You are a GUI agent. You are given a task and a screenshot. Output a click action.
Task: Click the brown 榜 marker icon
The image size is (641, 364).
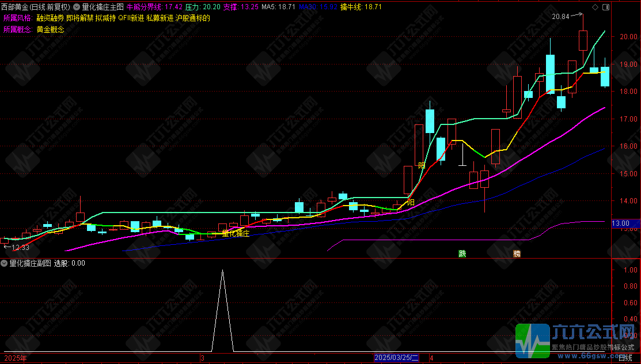(x=517, y=253)
